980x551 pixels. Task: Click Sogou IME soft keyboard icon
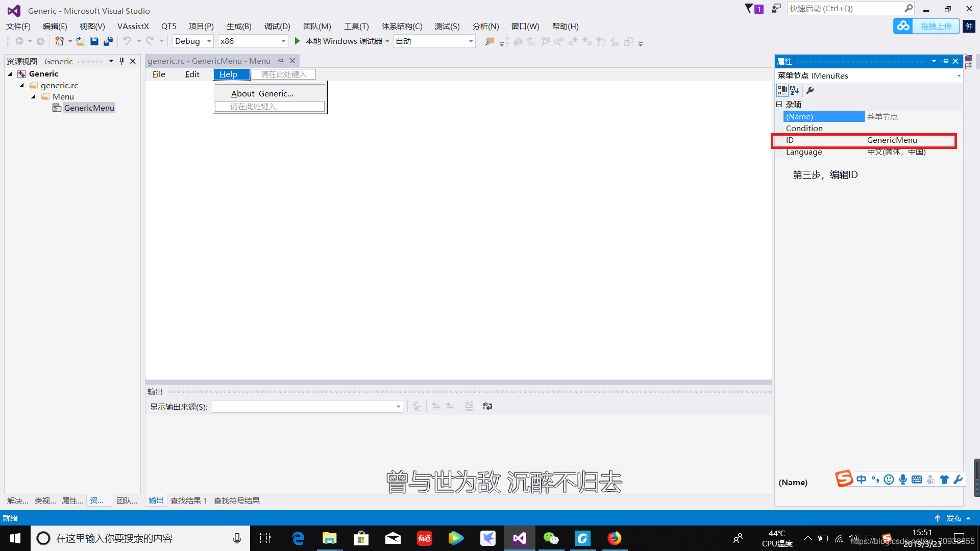click(917, 480)
